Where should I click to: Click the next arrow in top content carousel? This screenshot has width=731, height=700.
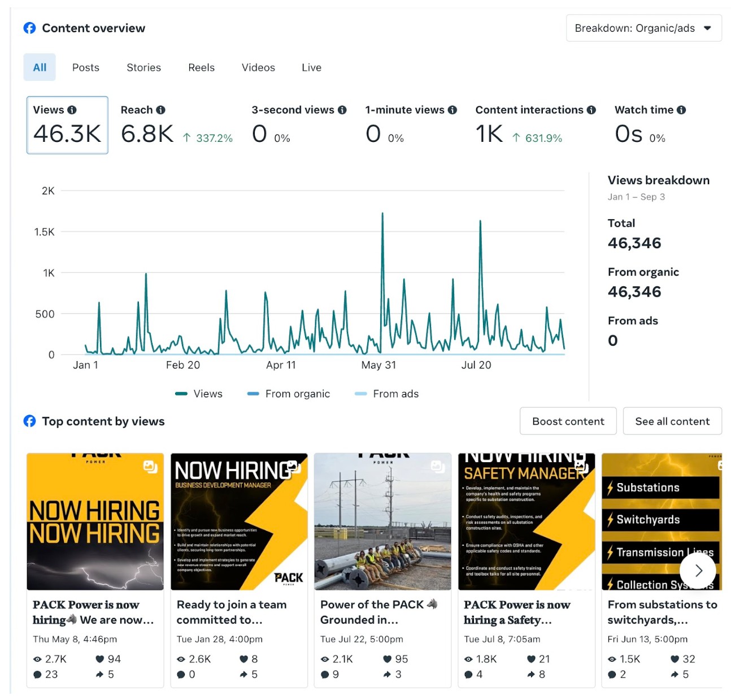[698, 571]
